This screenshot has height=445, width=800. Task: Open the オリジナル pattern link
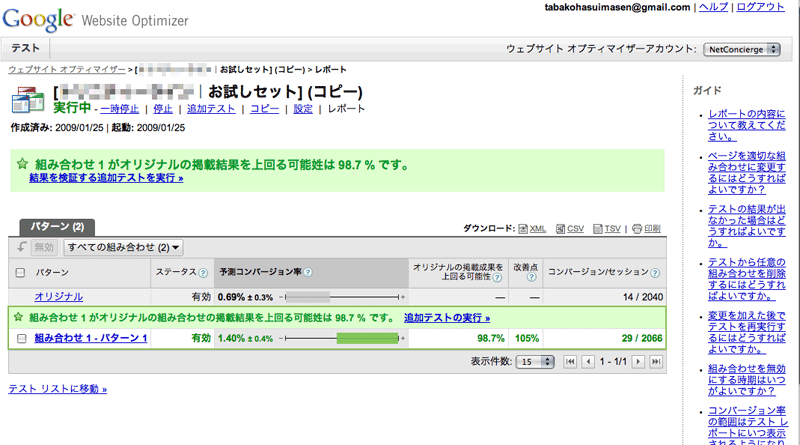[x=59, y=297]
